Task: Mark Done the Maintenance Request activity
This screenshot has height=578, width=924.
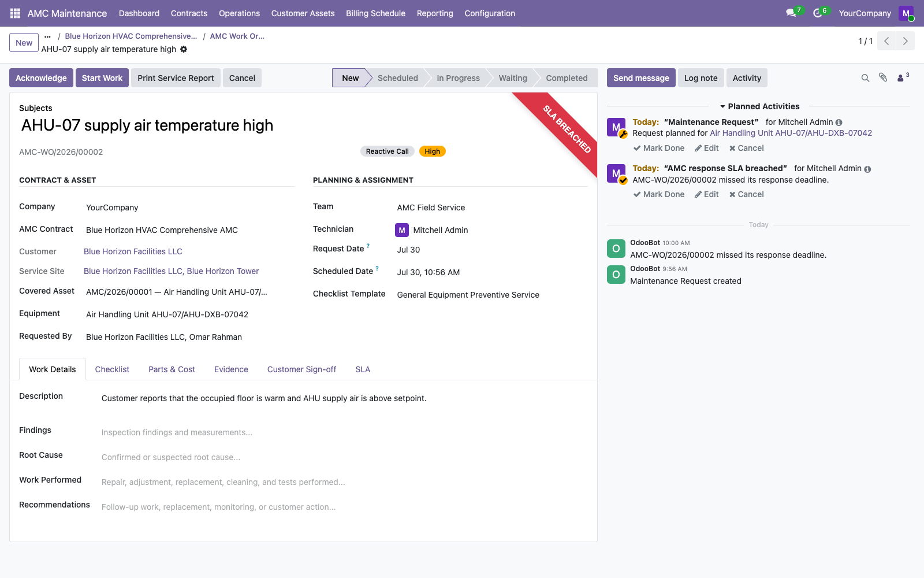Action: [659, 148]
